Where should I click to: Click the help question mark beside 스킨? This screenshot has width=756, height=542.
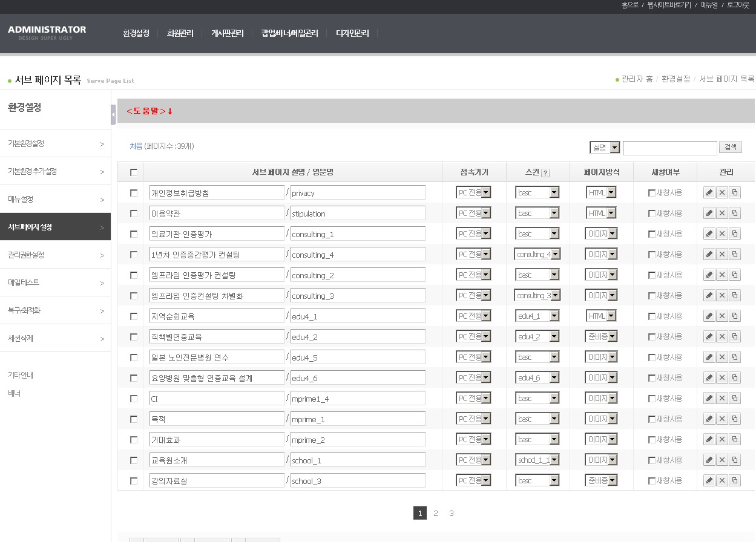click(x=545, y=173)
